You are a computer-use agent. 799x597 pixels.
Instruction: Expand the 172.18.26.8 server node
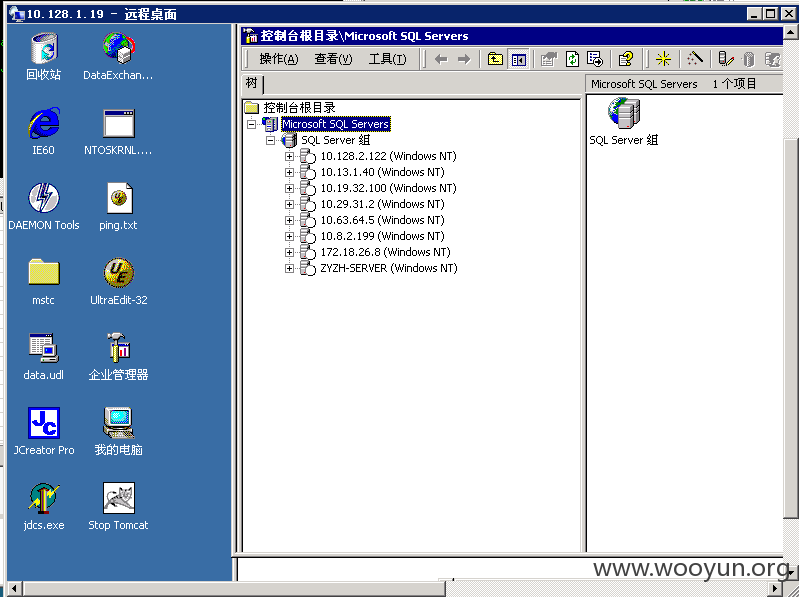pos(289,252)
